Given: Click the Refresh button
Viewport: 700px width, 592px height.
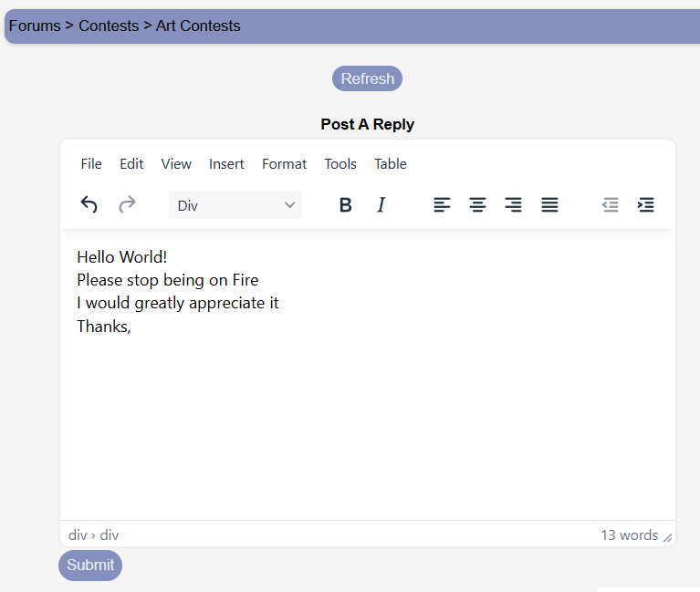Looking at the screenshot, I should (367, 78).
